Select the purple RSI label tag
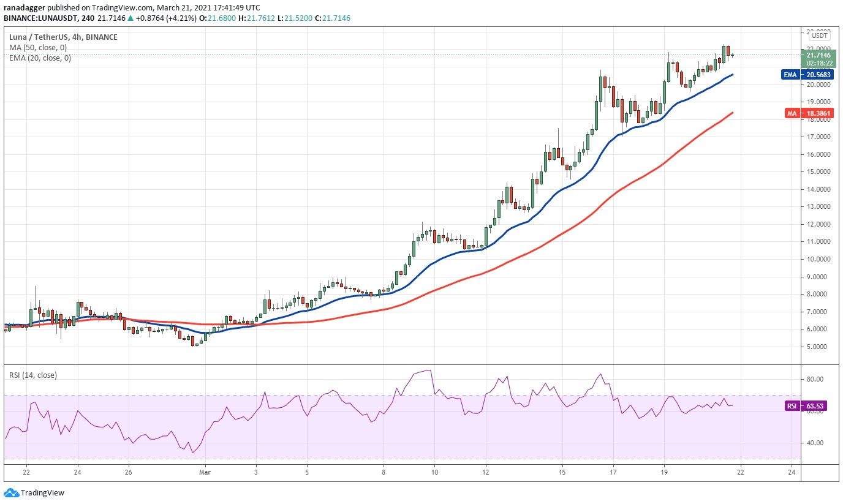Image resolution: width=843 pixels, height=504 pixels. [x=792, y=405]
